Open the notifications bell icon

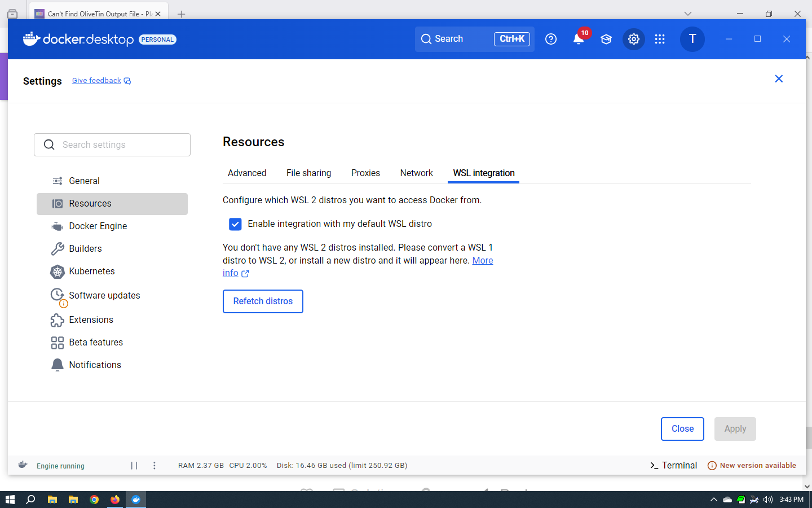point(579,39)
